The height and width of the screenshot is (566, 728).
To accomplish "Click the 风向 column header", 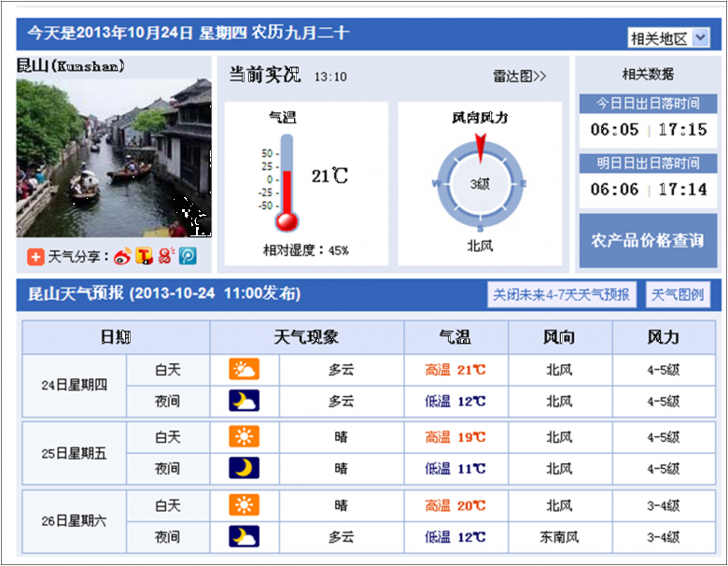I will 559,337.
